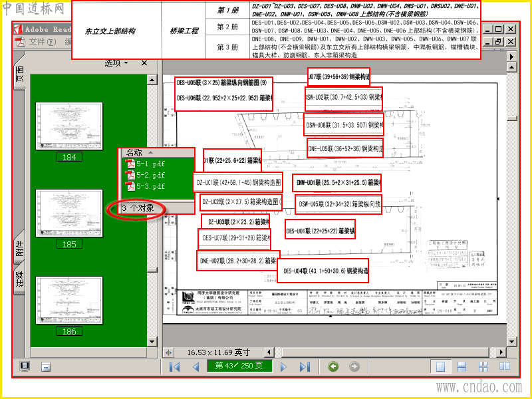Go to the previous page
This screenshot has height=399, width=532.
click(x=196, y=367)
